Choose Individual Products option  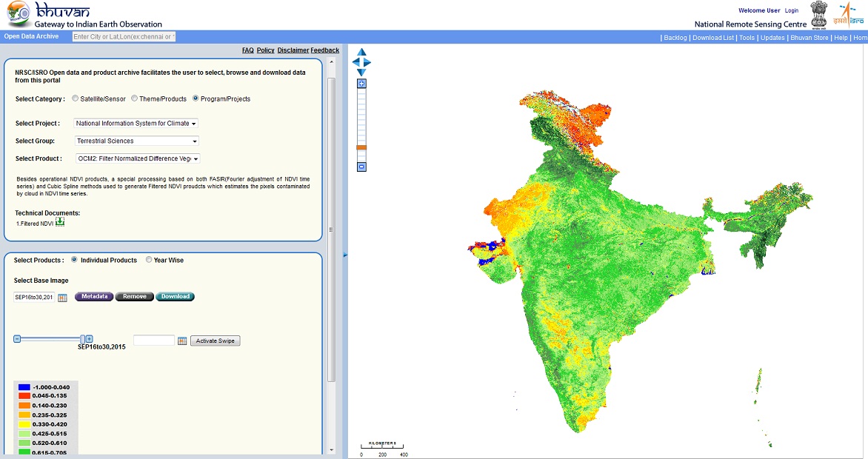(x=75, y=260)
